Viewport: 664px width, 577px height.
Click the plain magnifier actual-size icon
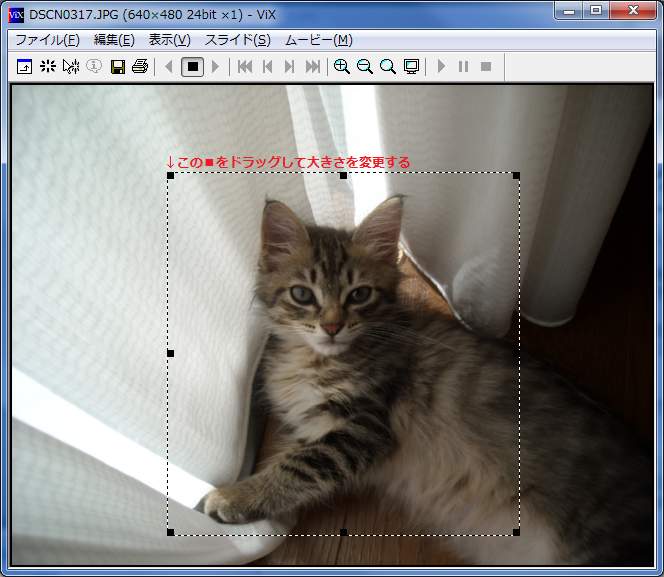(387, 66)
